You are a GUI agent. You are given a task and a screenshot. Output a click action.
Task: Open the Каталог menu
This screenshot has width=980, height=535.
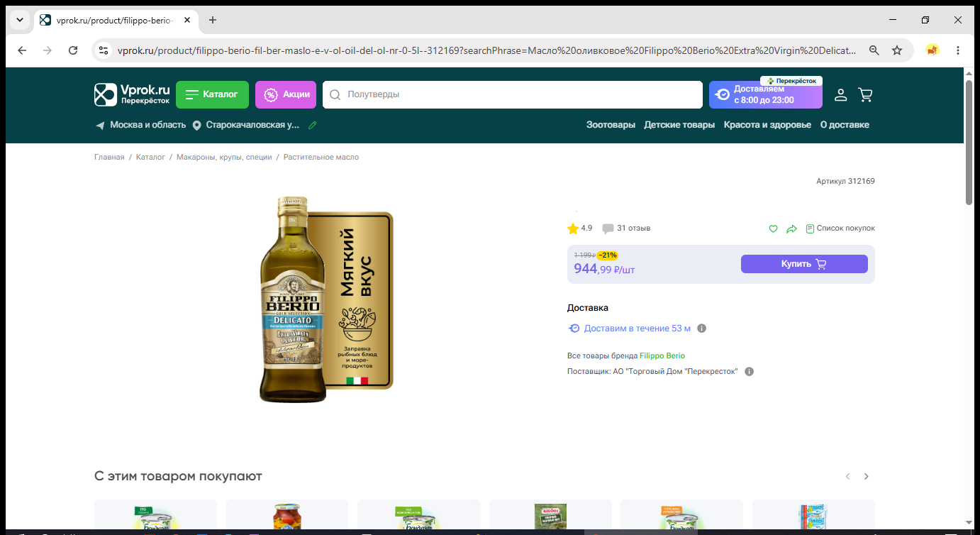click(212, 94)
